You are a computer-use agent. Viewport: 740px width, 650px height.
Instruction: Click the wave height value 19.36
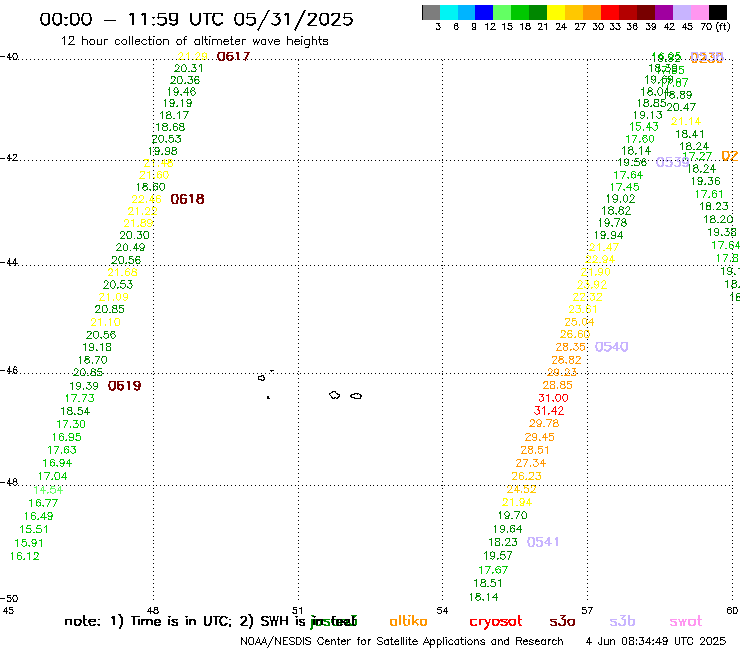click(706, 181)
